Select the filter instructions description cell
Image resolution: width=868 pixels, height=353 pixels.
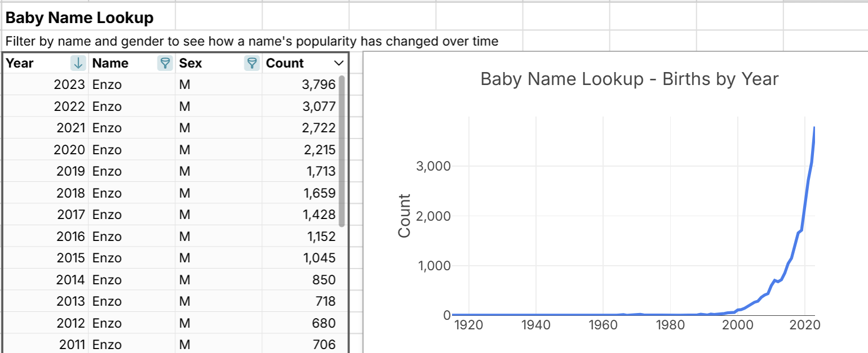tap(251, 42)
